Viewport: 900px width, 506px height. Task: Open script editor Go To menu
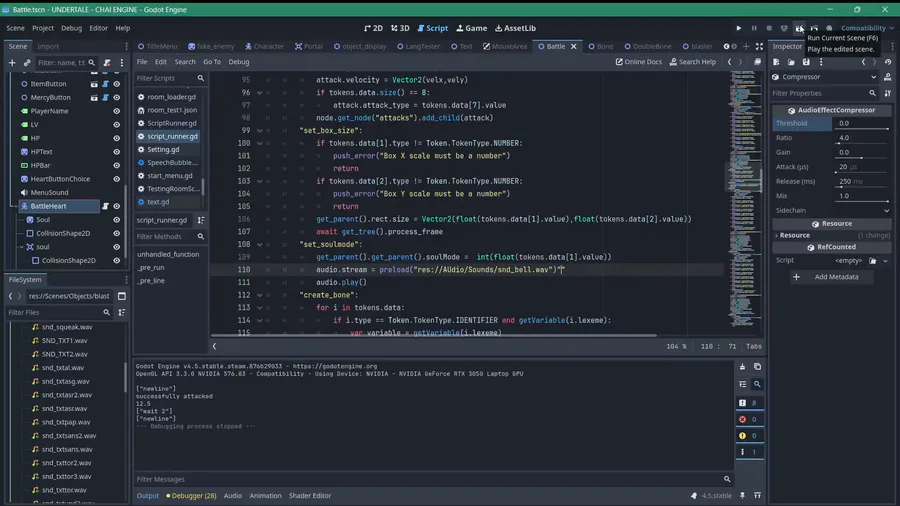pyautogui.click(x=212, y=62)
